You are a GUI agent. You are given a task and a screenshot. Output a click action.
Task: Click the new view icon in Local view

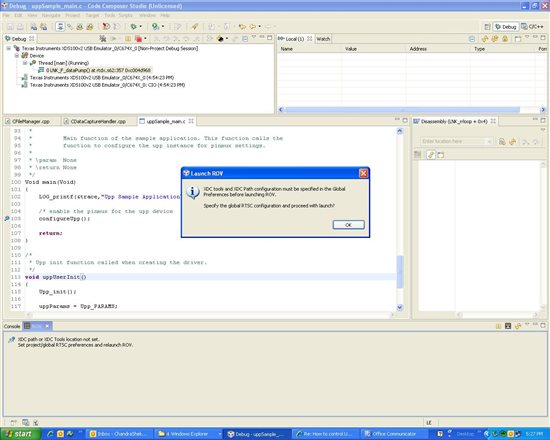pyautogui.click(x=518, y=39)
